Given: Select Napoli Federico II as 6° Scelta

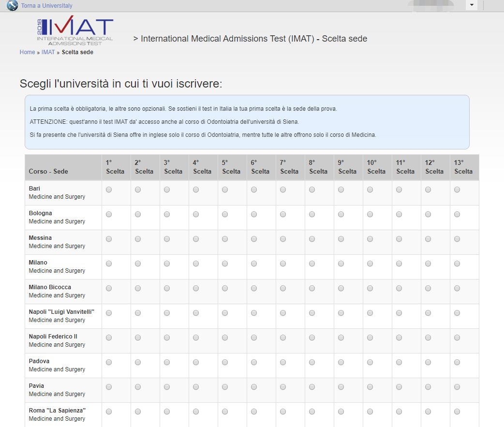Looking at the screenshot, I should (x=254, y=338).
